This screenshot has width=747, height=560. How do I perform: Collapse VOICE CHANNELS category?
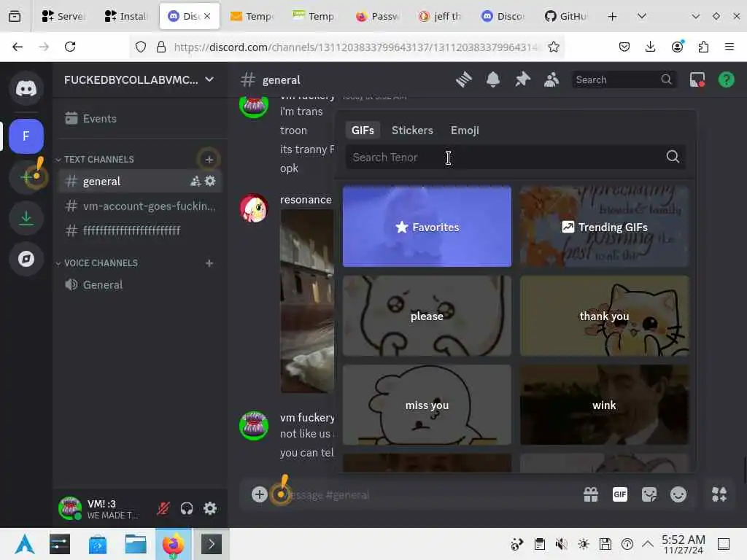97,263
